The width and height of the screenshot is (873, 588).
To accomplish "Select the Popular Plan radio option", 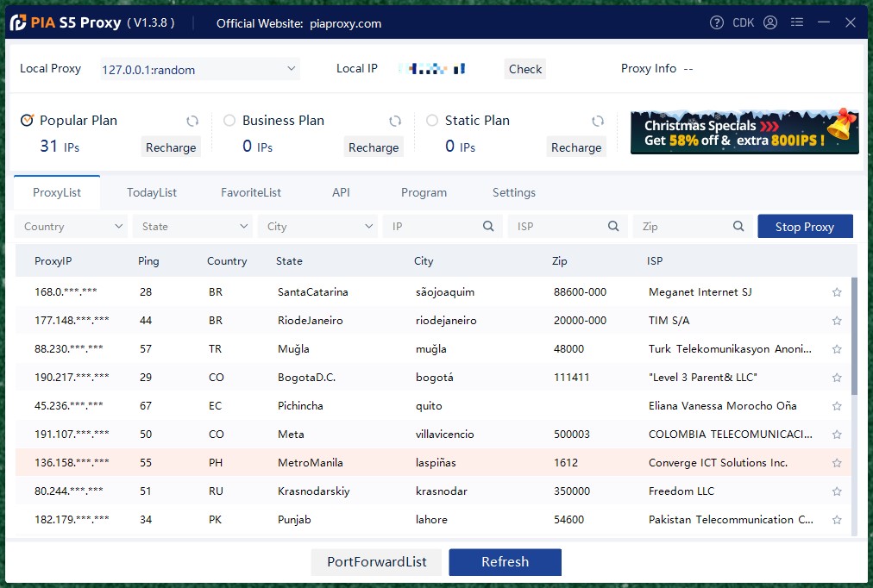I will pyautogui.click(x=27, y=120).
